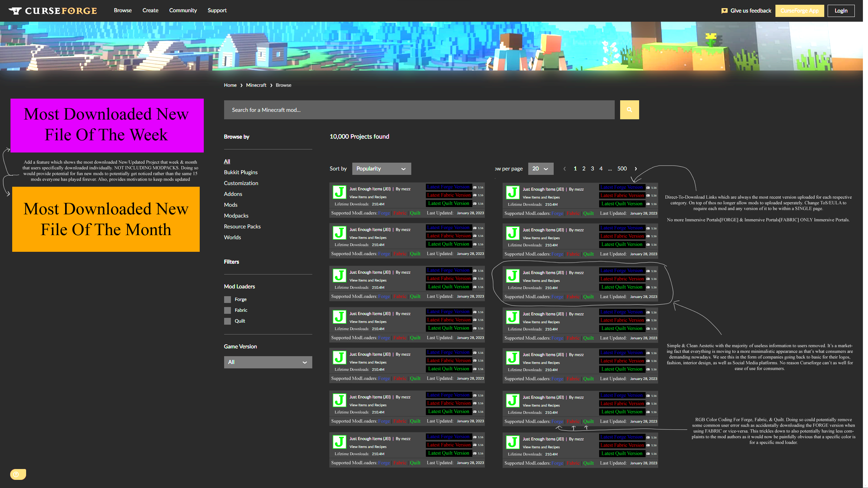Open the Community menu in header
The height and width of the screenshot is (488, 868).
click(x=183, y=11)
